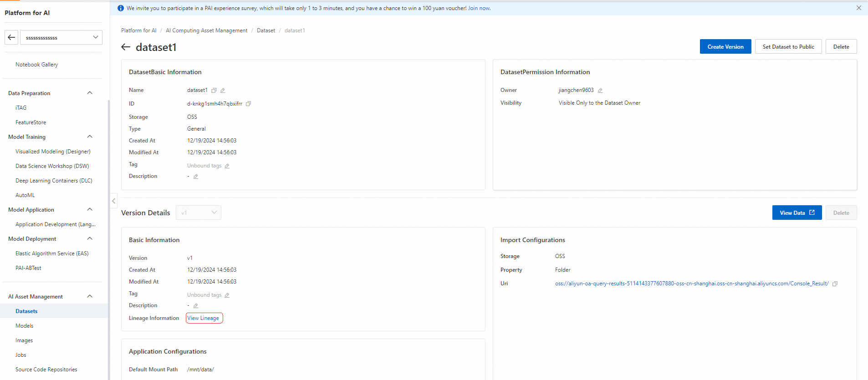
Task: Click the info icon in survey banner
Action: click(x=121, y=8)
